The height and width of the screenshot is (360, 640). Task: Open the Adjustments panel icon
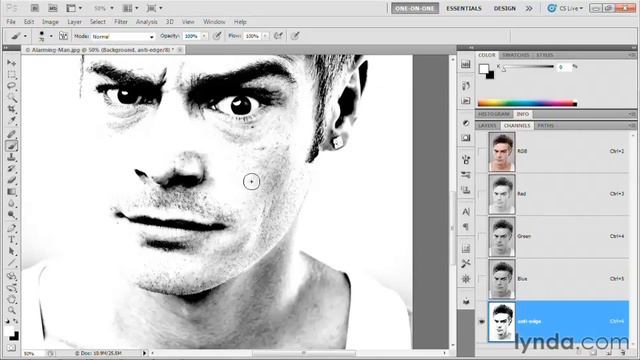coord(466,123)
